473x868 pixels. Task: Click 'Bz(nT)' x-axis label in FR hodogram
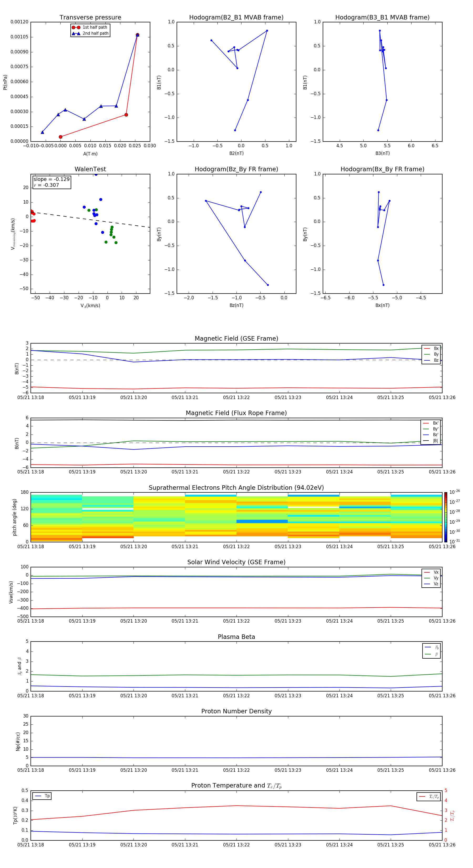point(236,305)
